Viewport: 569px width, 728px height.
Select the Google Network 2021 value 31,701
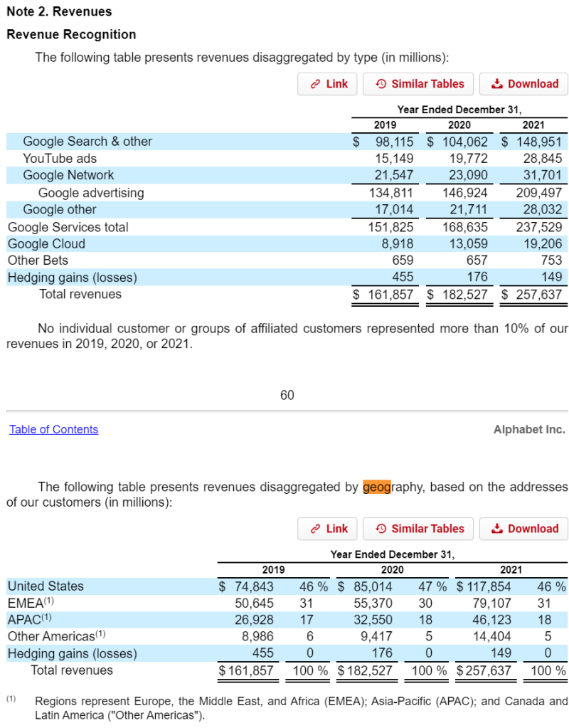(543, 175)
